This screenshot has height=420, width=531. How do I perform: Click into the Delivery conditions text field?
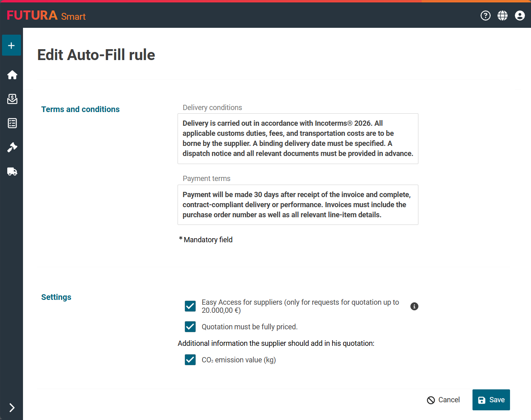(298, 139)
